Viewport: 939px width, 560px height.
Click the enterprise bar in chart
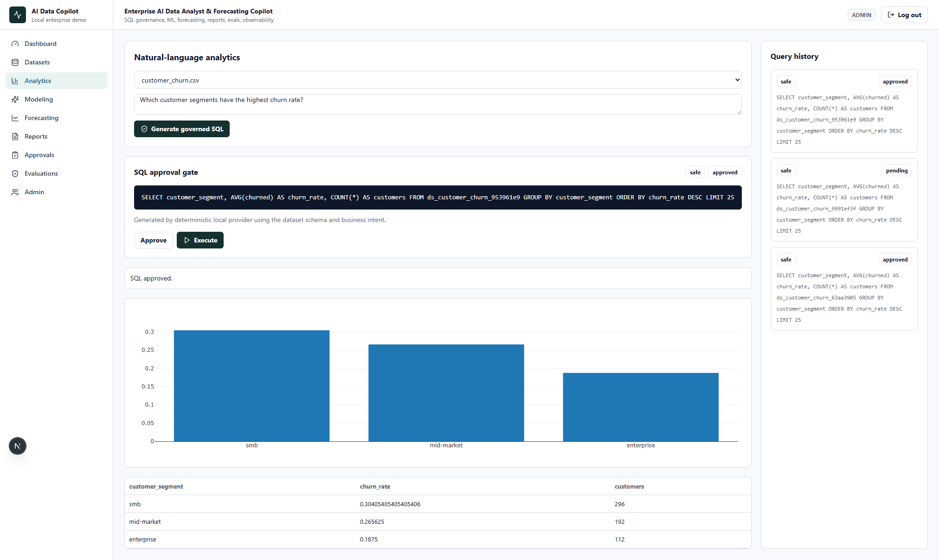(641, 407)
